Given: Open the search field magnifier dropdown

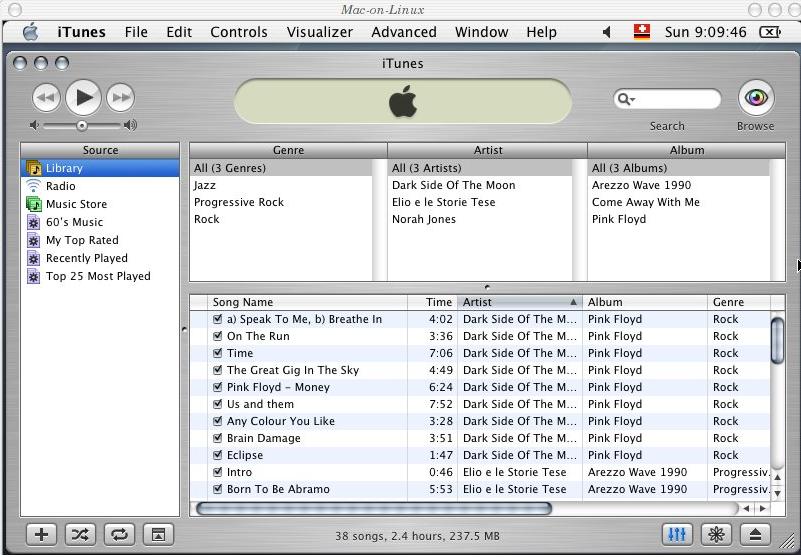Looking at the screenshot, I should click(626, 99).
